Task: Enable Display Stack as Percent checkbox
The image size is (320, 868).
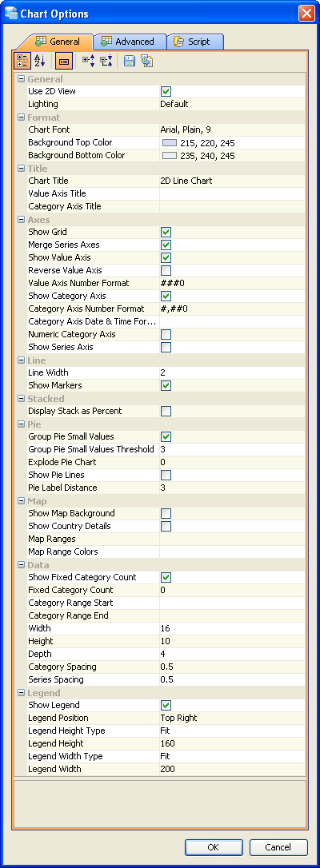Action: (166, 412)
